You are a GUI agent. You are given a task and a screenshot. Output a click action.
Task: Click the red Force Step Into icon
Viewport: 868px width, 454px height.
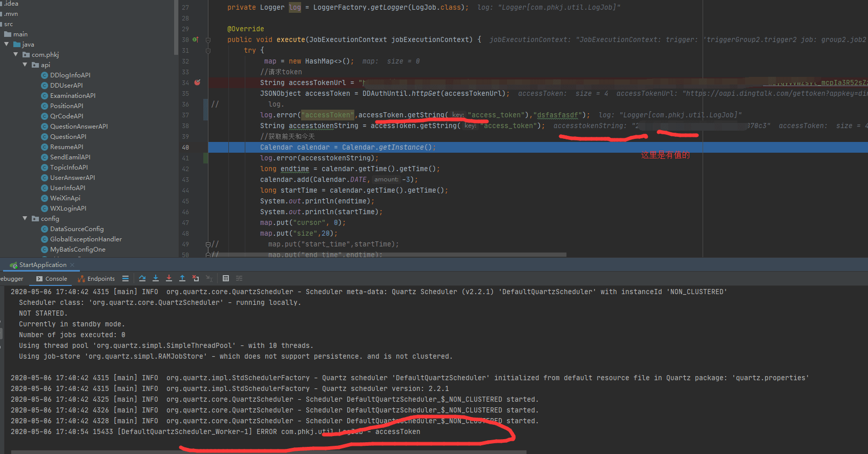[169, 278]
